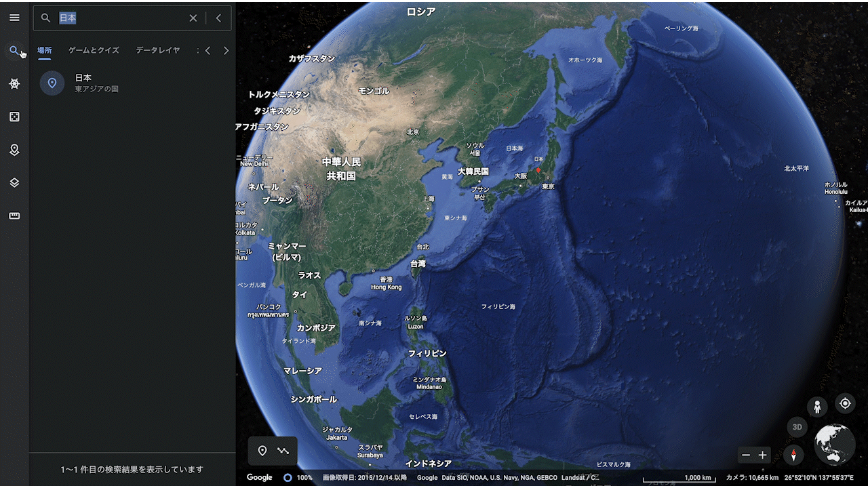Viewport: 868px width, 488px height.
Task: Click the pin icon of the 日本 result
Action: 52,83
